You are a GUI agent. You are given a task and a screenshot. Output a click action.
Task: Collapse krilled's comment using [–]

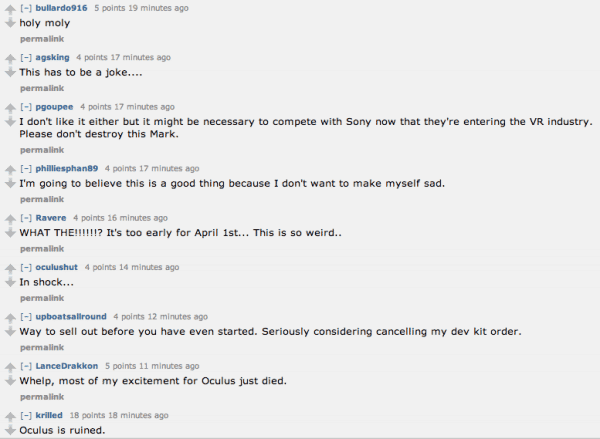click(x=26, y=415)
